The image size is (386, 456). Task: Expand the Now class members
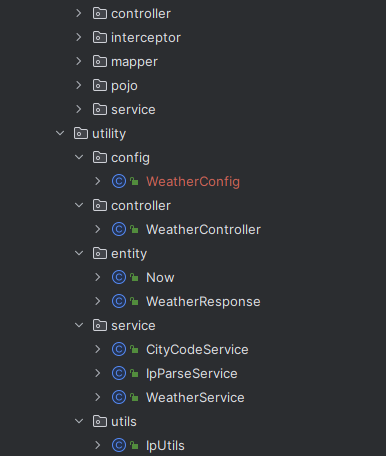pyautogui.click(x=98, y=277)
